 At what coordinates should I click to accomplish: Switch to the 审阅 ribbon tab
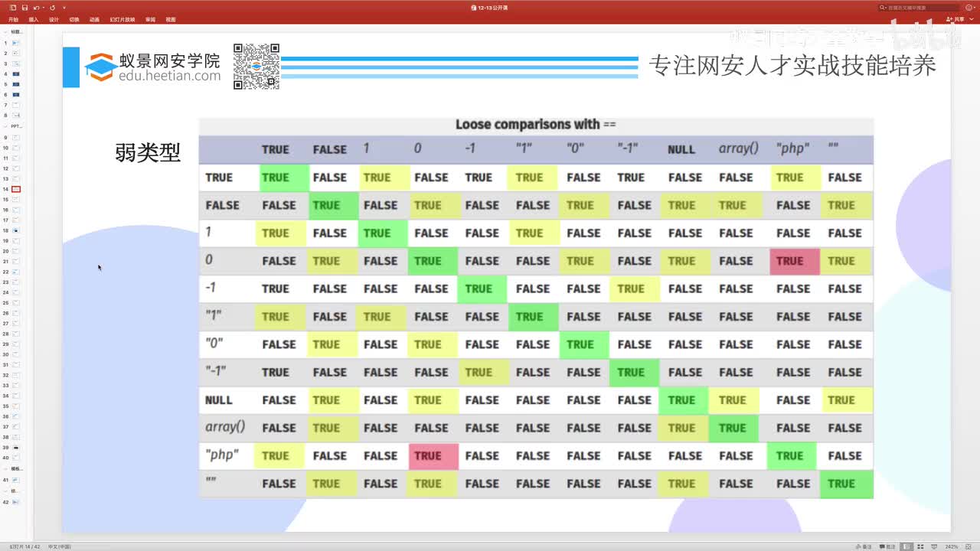(150, 19)
